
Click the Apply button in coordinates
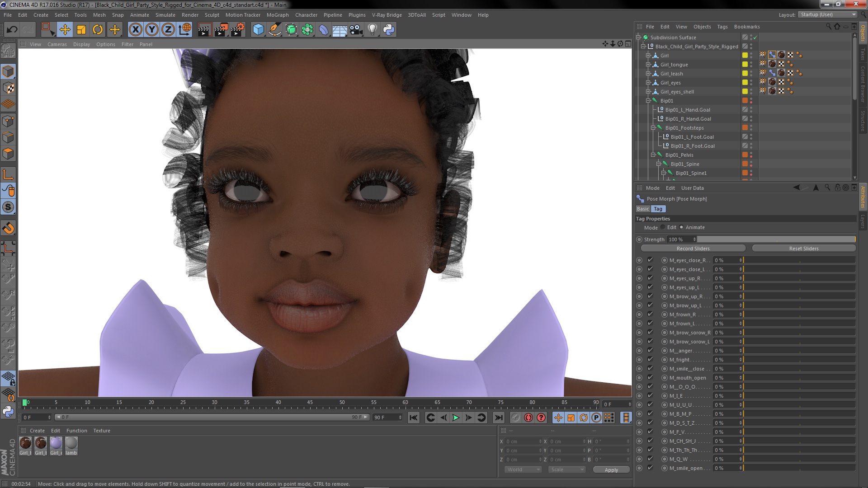[611, 470]
